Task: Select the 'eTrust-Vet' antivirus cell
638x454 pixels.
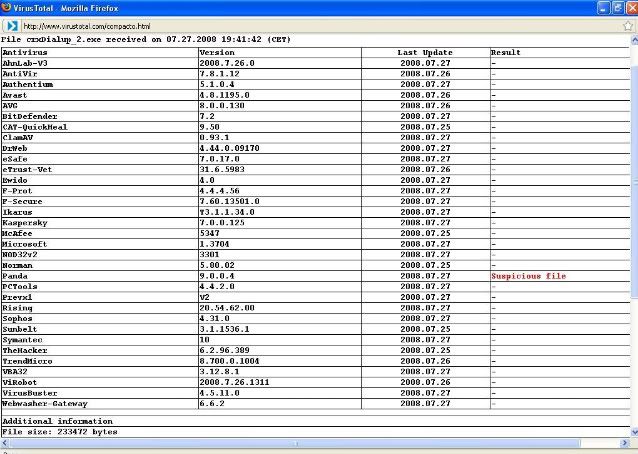Action: click(x=100, y=169)
